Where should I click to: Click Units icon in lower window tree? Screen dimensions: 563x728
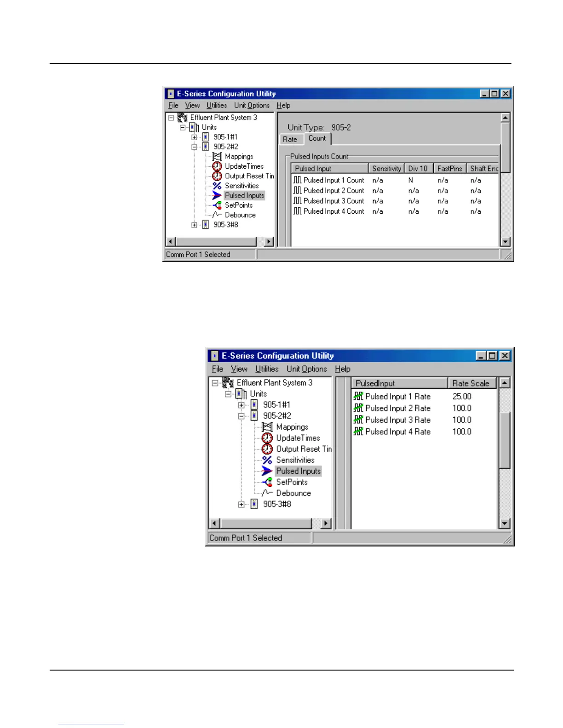241,394
